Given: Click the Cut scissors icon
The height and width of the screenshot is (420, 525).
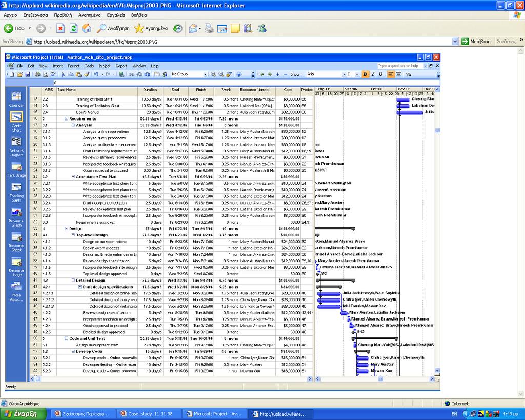Looking at the screenshot, I should click(63, 74).
